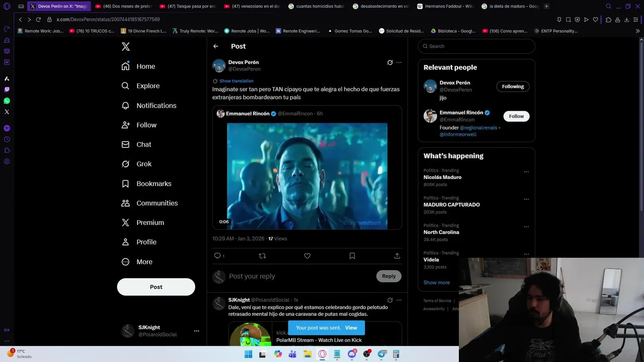
Task: Click the X logo in sidebar
Action: (x=126, y=47)
